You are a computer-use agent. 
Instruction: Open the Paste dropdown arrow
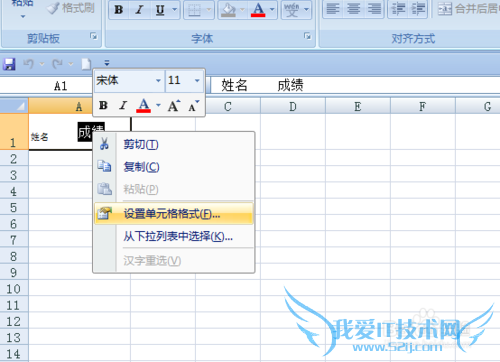pyautogui.click(x=23, y=16)
